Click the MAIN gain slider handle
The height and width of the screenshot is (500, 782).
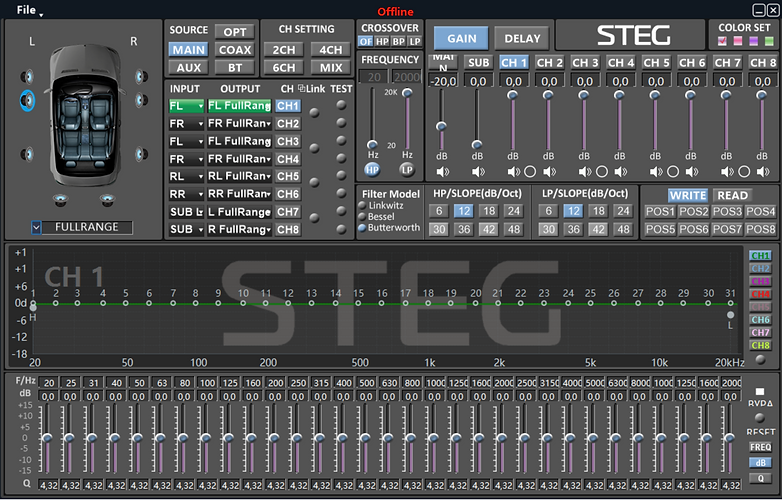[441, 126]
